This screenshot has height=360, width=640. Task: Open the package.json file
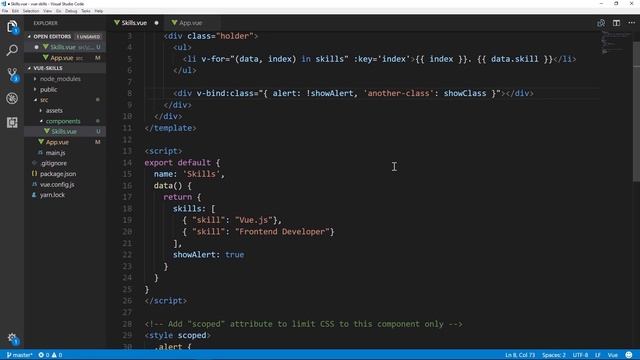pos(58,174)
